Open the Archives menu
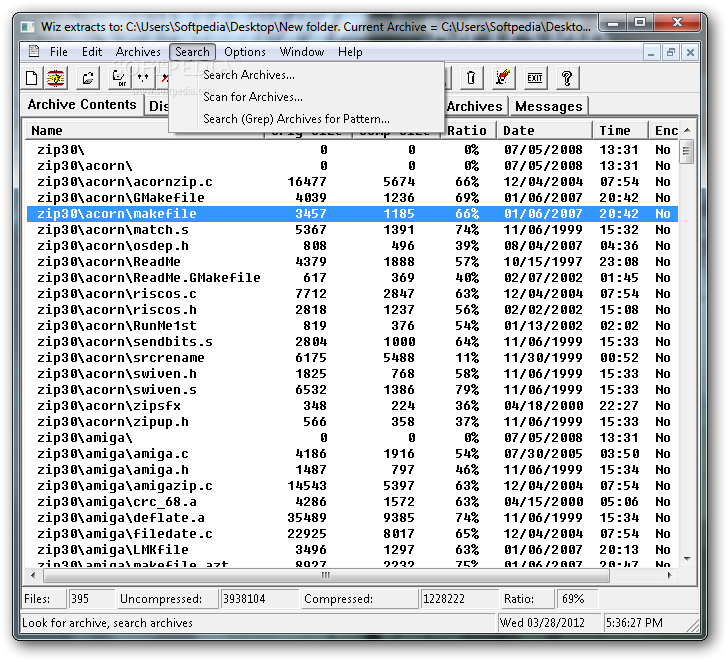Screen dimensions: 728x661 click(138, 52)
